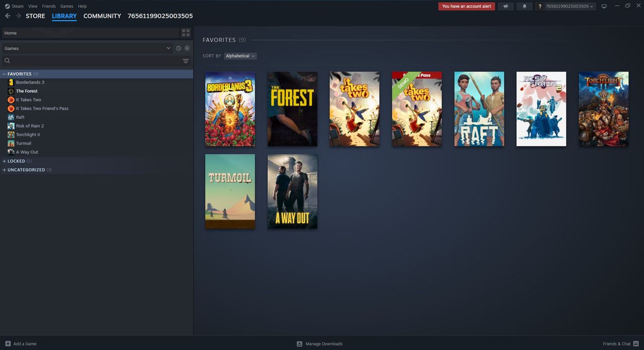The width and height of the screenshot is (644, 350).
Task: Open the Borderlands 3 cover art
Action: pyautogui.click(x=230, y=109)
